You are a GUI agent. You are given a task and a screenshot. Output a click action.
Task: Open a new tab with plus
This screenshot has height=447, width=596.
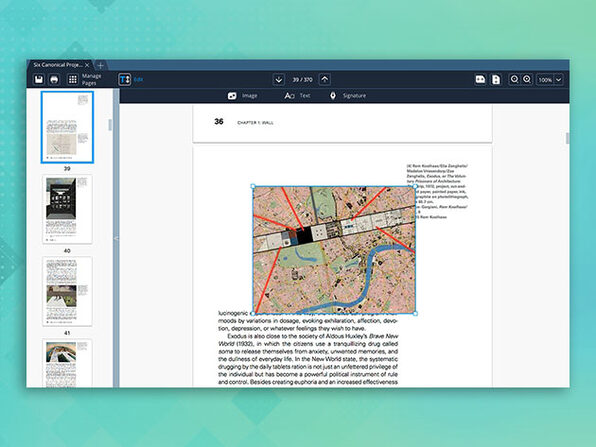tap(100, 65)
